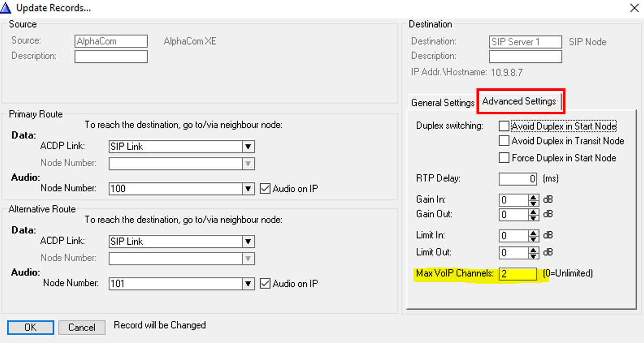Decrease the Gain Out spinner value

coord(533,217)
